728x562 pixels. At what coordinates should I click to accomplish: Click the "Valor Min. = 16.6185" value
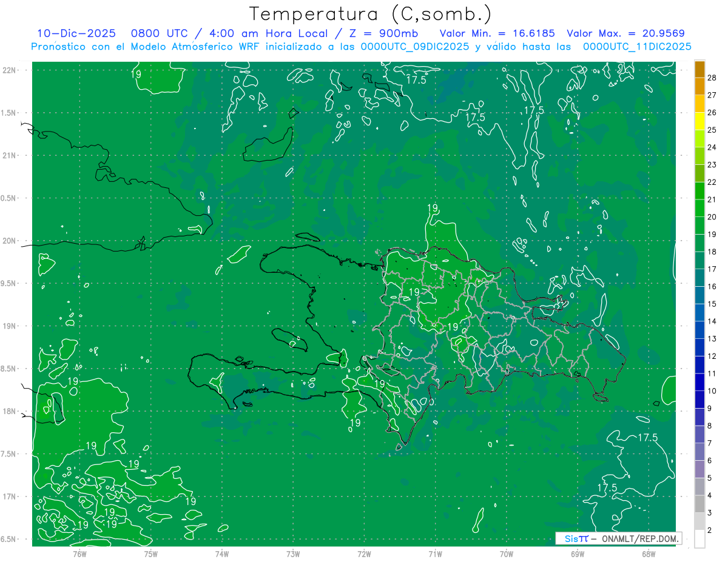click(497, 33)
